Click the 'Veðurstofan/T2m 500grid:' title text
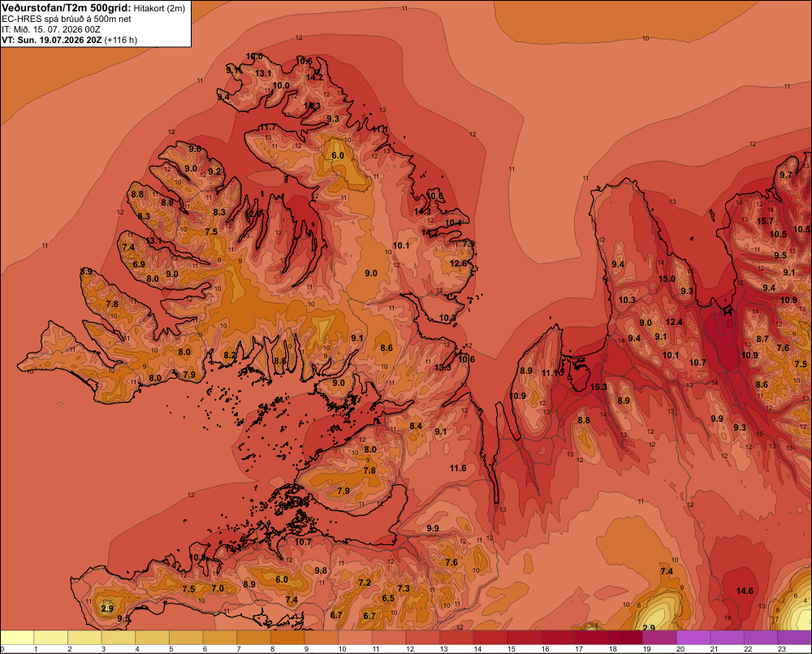Screen dimensions: 812x654 pos(67,8)
